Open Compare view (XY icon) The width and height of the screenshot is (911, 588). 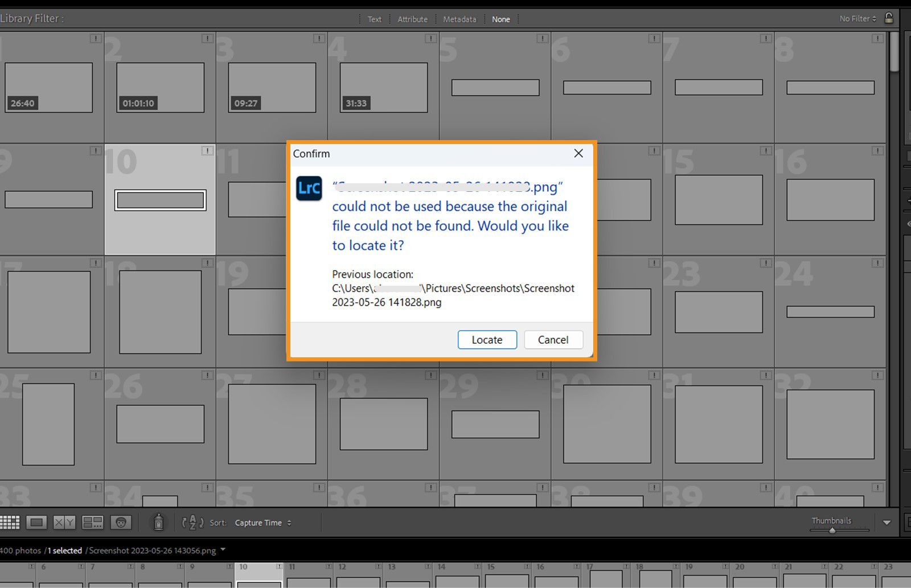click(x=64, y=523)
